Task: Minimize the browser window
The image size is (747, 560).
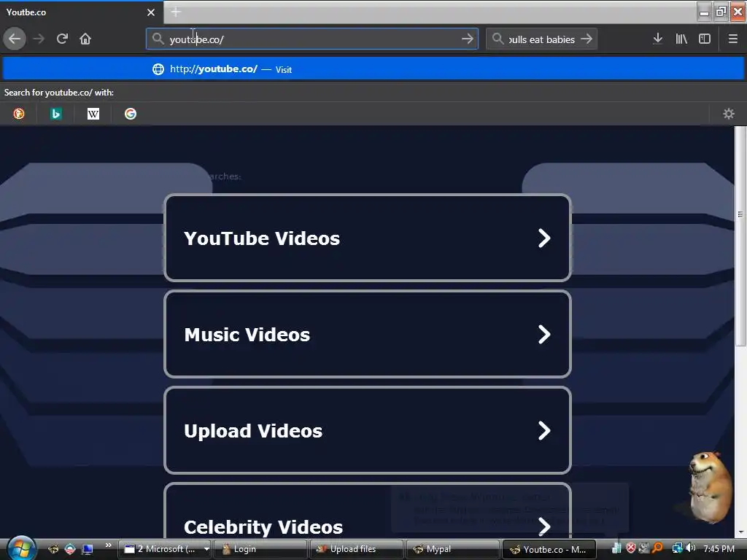Action: pos(704,12)
